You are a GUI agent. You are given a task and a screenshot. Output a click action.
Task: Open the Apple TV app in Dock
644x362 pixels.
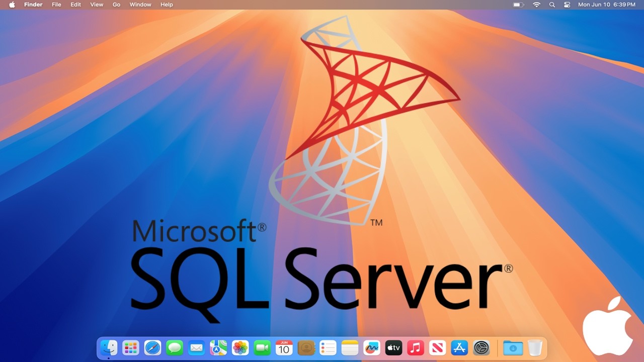393,347
